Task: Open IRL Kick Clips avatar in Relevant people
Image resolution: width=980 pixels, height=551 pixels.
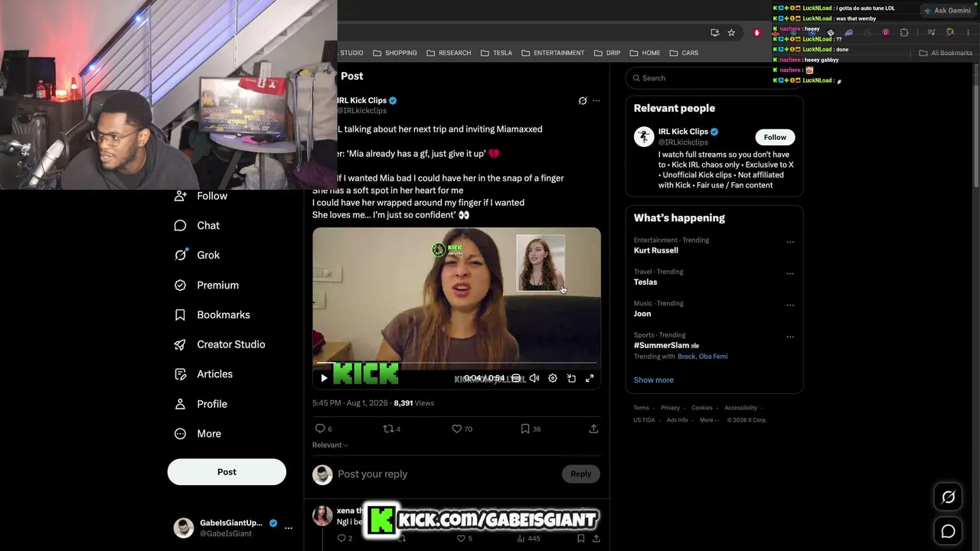Action: click(644, 136)
